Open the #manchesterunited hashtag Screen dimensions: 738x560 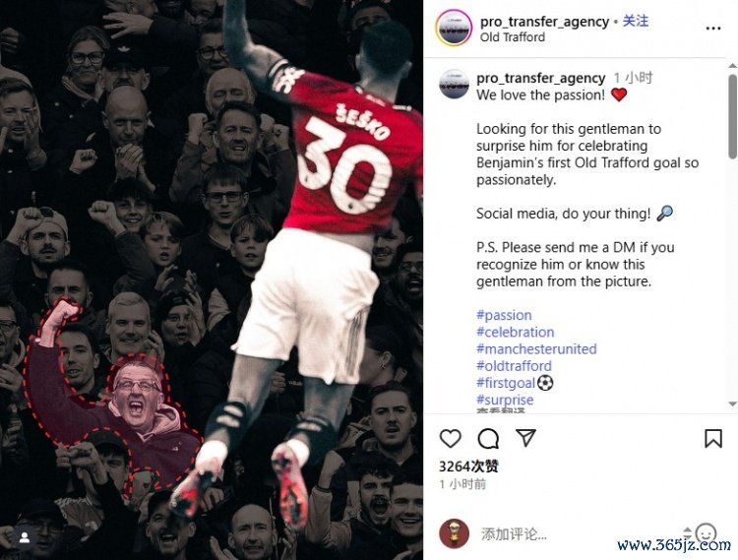coord(536,348)
